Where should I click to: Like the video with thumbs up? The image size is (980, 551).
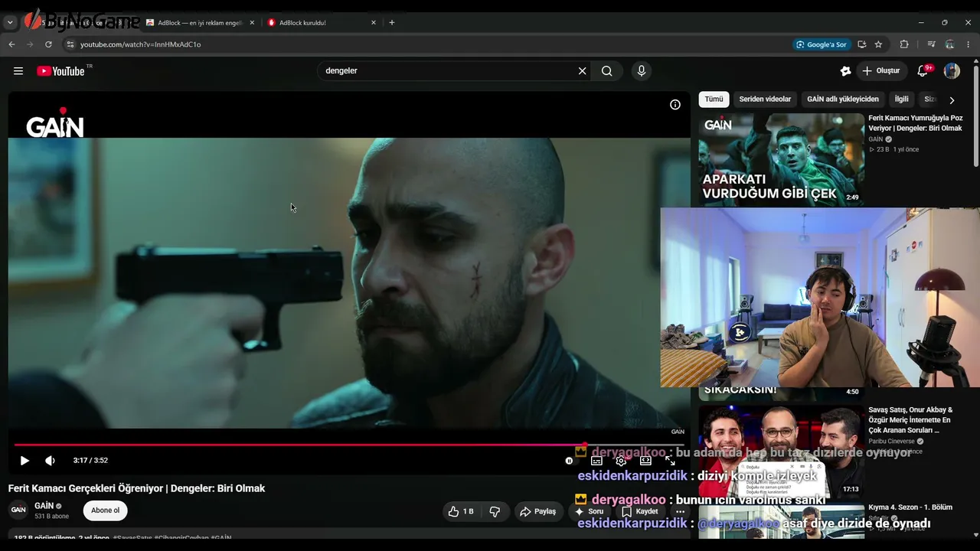461,511
